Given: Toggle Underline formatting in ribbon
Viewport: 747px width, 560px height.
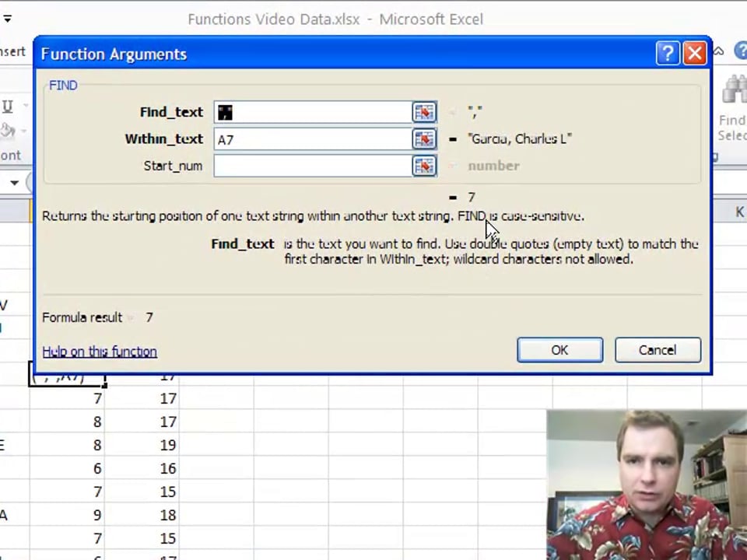Looking at the screenshot, I should tap(8, 106).
